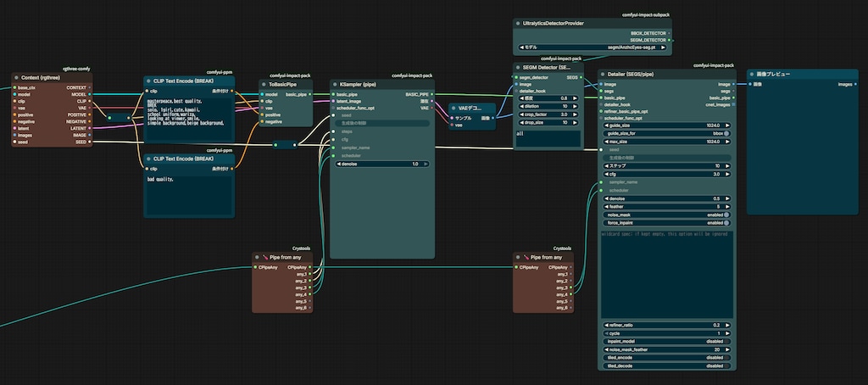Click the base_ctx input socket on Context
Viewport: 868px width, 385px height.
(x=15, y=87)
